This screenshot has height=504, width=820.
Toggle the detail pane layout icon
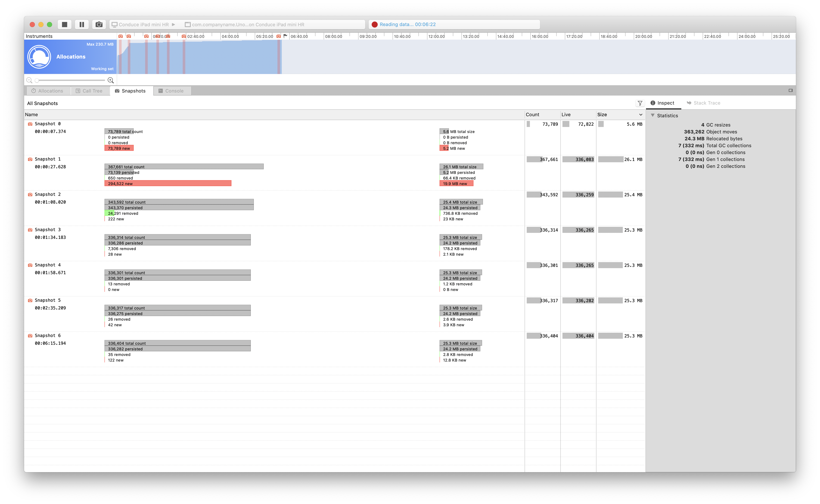pos(790,90)
